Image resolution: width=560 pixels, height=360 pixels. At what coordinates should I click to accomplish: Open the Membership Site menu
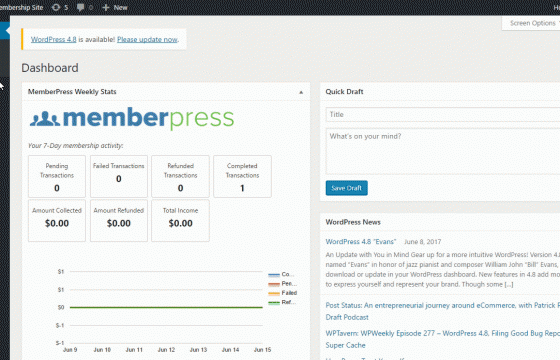pyautogui.click(x=21, y=7)
